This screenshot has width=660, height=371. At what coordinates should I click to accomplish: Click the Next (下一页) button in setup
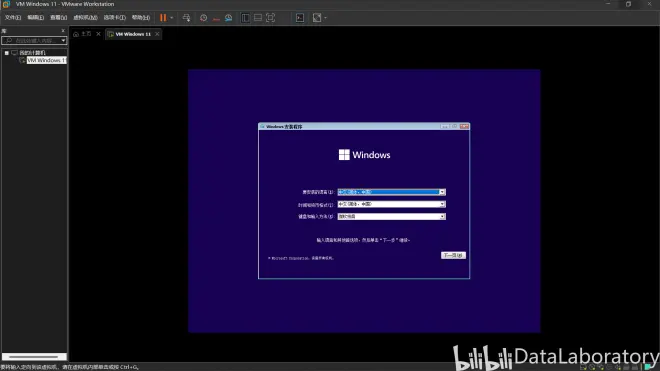[453, 255]
